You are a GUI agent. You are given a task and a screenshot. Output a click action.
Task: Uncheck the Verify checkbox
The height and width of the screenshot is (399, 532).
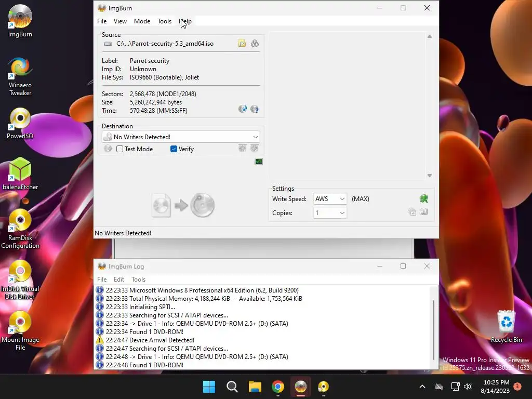tap(174, 149)
